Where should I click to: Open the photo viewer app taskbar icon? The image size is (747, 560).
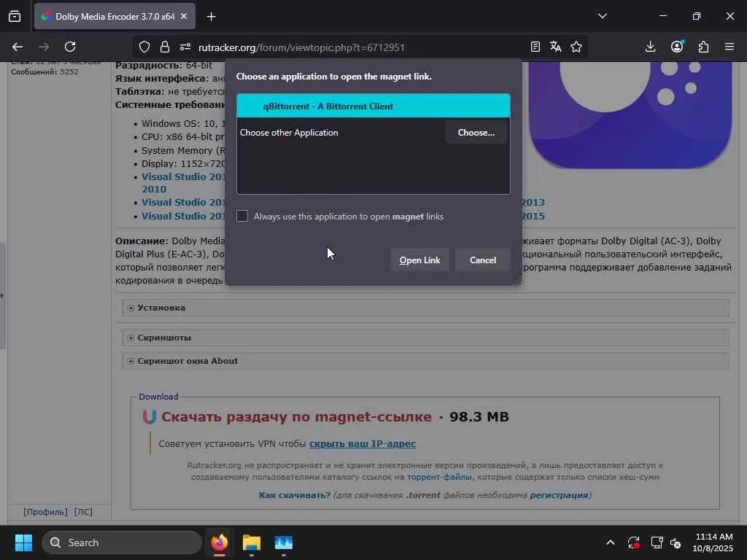[x=284, y=542]
